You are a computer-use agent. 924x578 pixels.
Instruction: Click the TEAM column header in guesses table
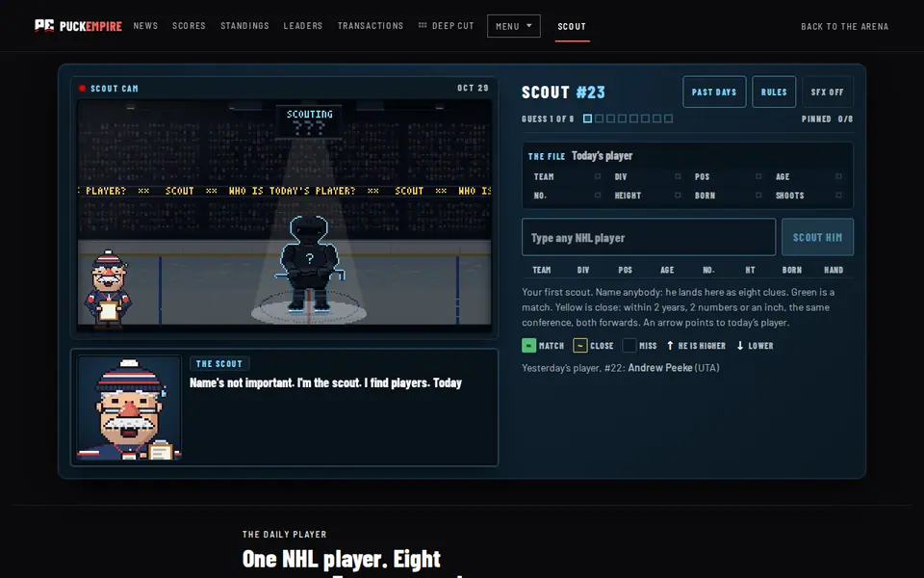pyautogui.click(x=542, y=270)
